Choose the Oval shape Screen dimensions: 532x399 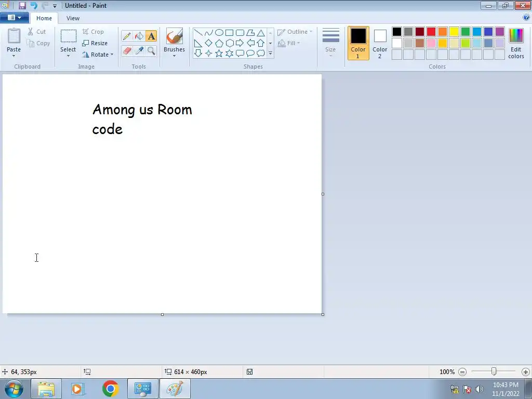click(219, 33)
